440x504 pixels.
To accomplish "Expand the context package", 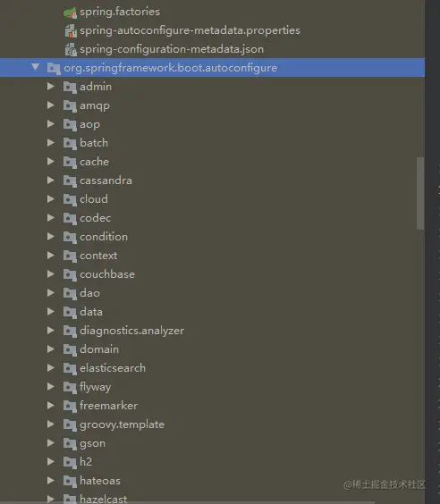I will point(51,255).
